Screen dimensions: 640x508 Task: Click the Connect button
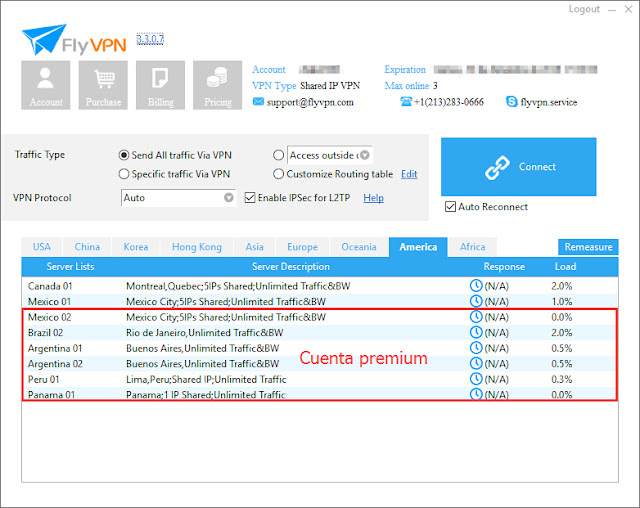(x=518, y=167)
